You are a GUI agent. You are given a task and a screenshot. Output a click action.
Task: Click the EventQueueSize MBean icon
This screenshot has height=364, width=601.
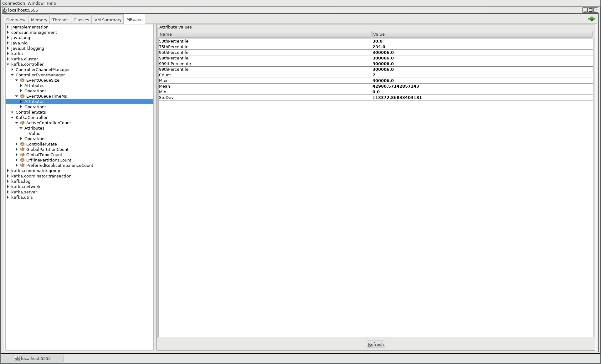tap(23, 80)
